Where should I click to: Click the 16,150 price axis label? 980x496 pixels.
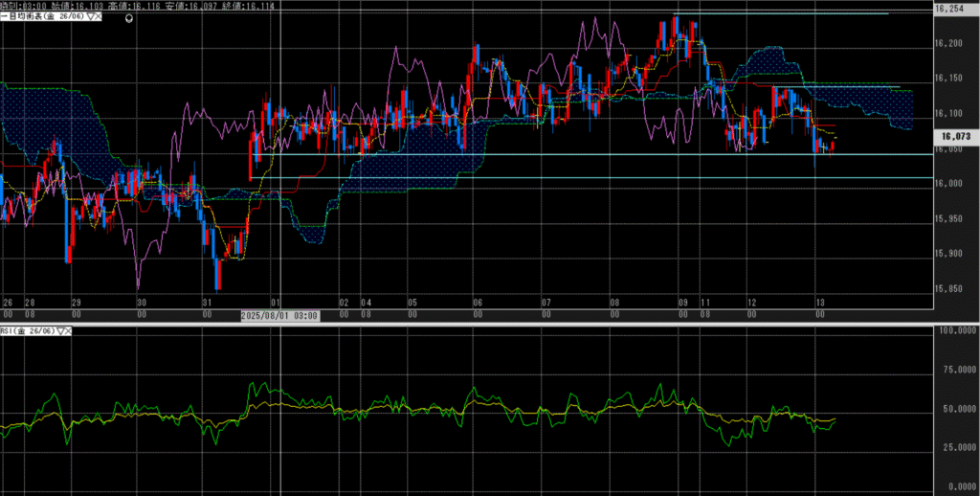coord(948,79)
